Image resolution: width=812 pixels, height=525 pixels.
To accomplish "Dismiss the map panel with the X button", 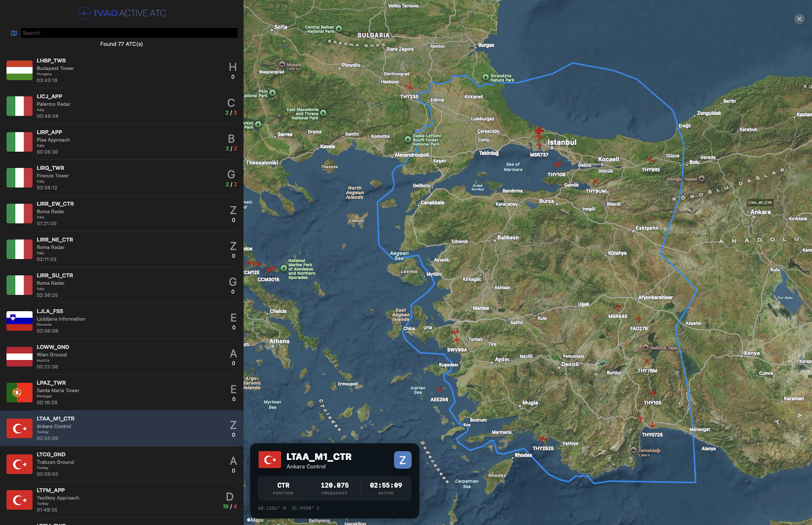I will point(799,19).
